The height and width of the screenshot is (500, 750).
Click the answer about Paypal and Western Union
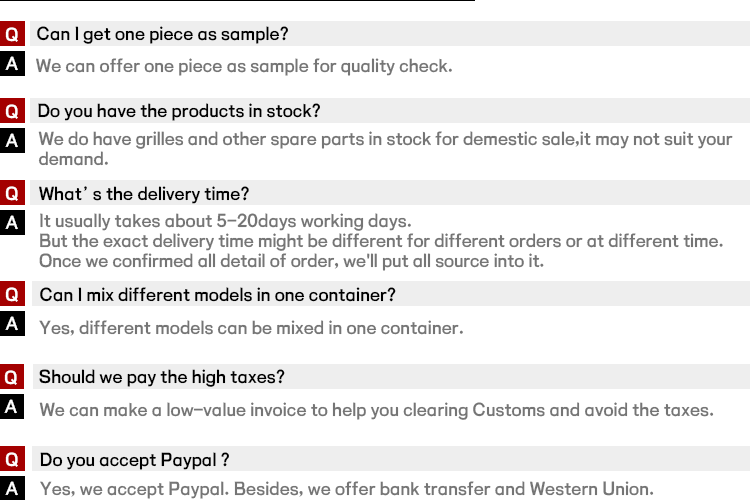346,489
